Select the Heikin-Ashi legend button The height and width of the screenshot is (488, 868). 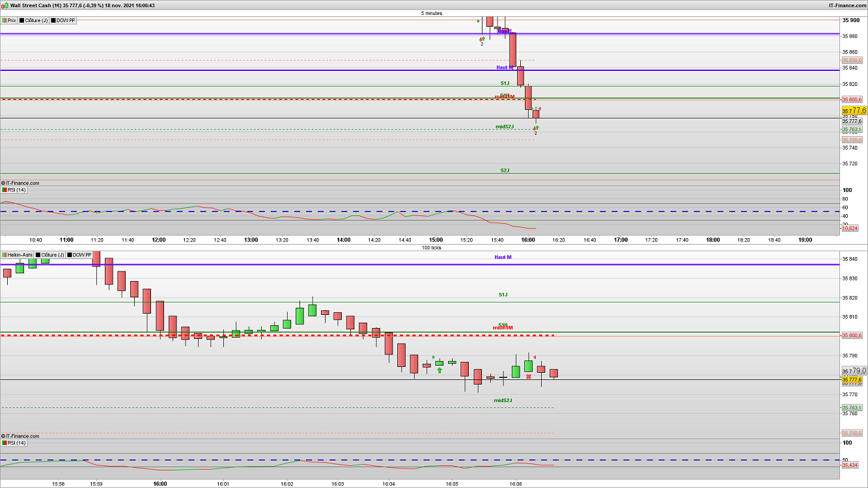(18, 254)
